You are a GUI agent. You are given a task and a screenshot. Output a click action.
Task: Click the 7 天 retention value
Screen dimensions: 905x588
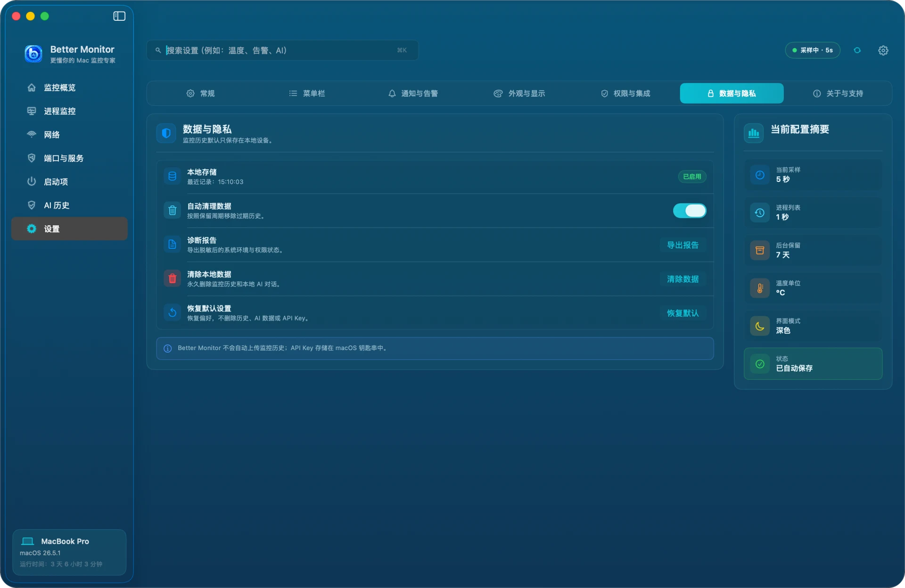(x=782, y=255)
